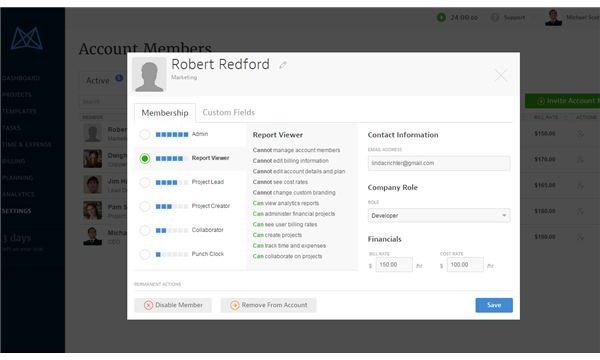Click the Account Members page title
The width and height of the screenshot is (600, 360).
point(145,49)
